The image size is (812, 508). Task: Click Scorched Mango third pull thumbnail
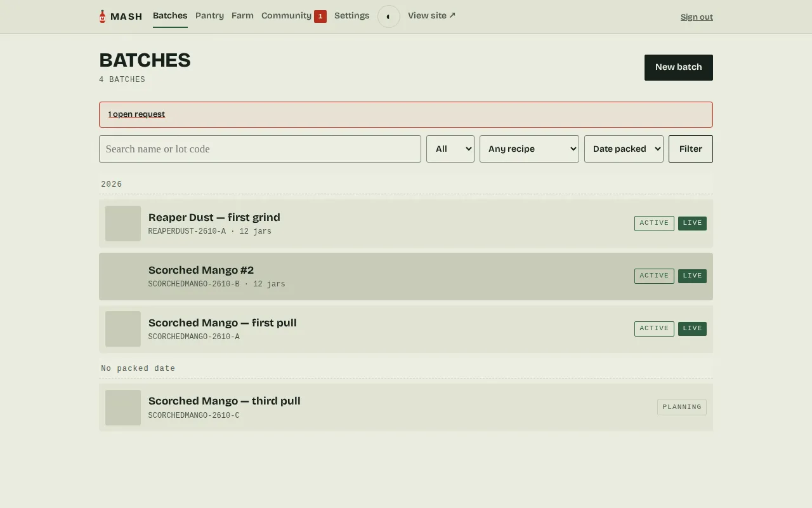click(x=123, y=408)
